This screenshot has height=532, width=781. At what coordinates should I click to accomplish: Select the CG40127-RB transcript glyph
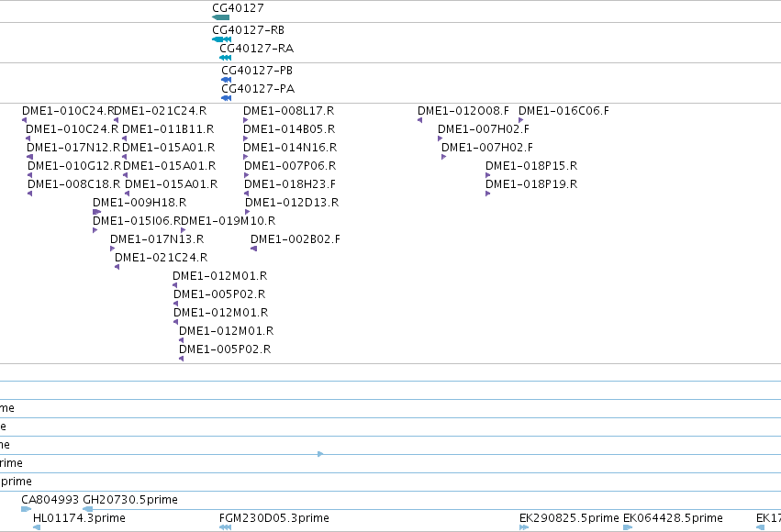pos(222,39)
